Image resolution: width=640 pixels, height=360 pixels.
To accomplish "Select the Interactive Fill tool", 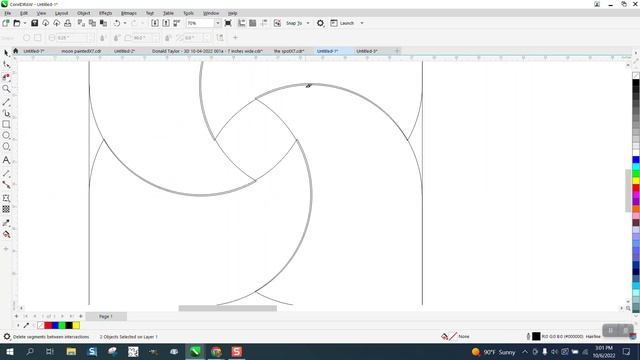I will (x=6, y=234).
